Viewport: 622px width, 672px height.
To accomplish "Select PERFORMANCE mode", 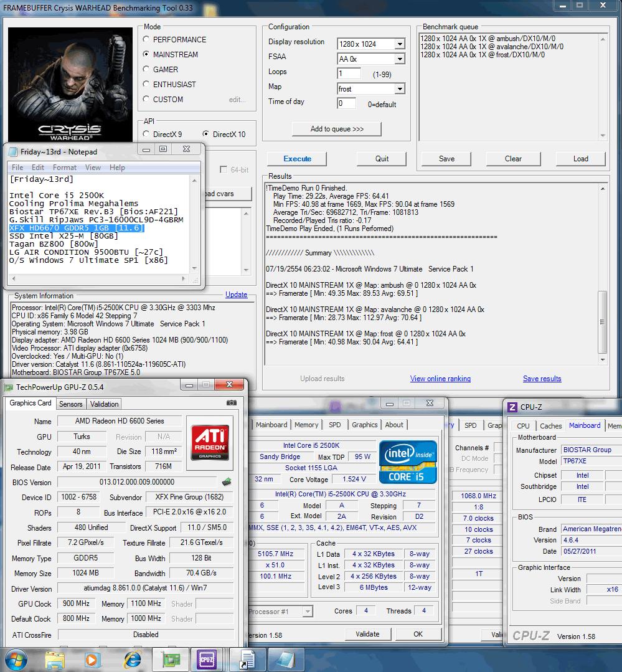I will (x=146, y=39).
